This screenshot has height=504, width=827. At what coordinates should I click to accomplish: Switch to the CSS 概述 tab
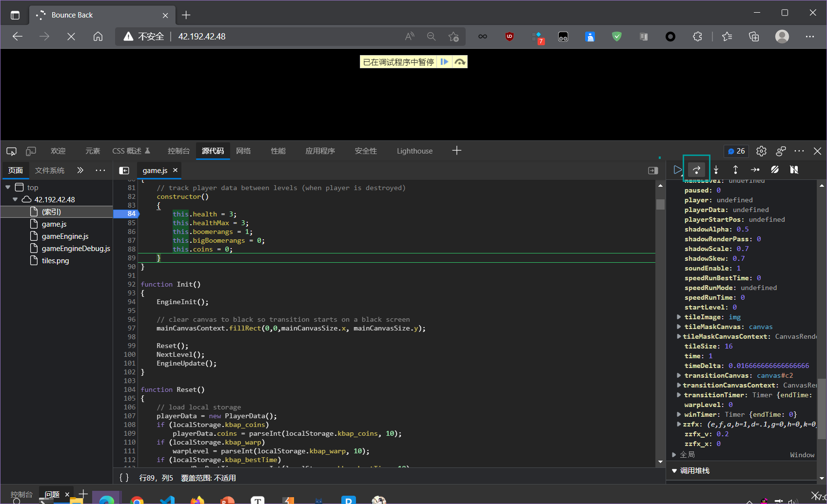(131, 151)
